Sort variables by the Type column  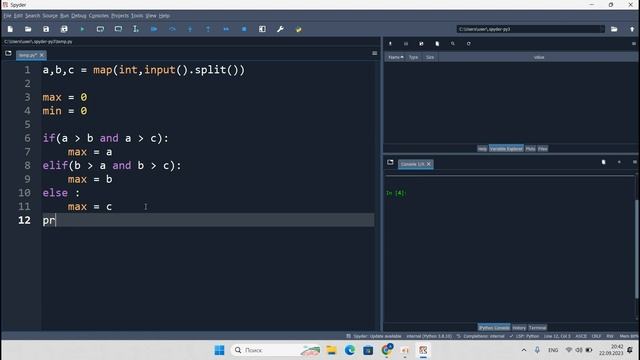[414, 58]
